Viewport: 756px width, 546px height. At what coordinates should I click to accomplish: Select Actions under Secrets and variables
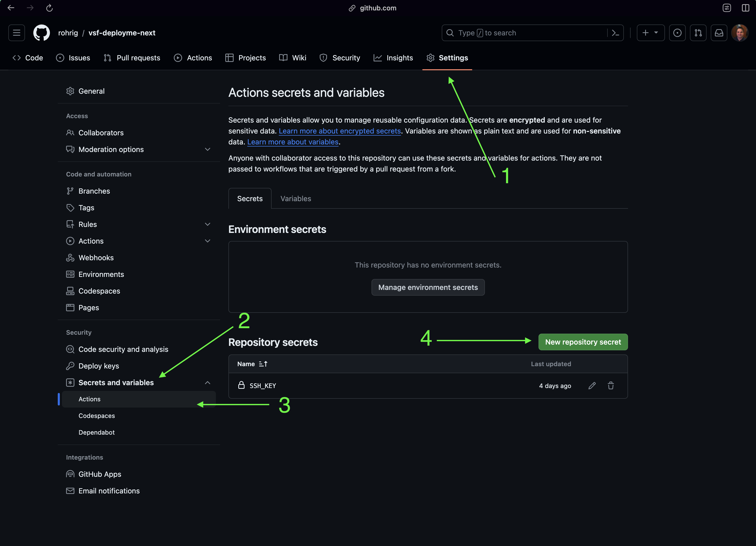click(x=139, y=399)
